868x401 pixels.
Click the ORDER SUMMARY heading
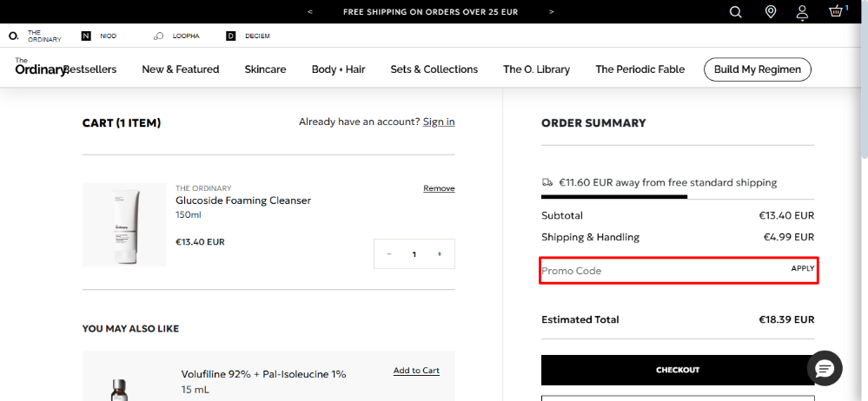pos(593,122)
